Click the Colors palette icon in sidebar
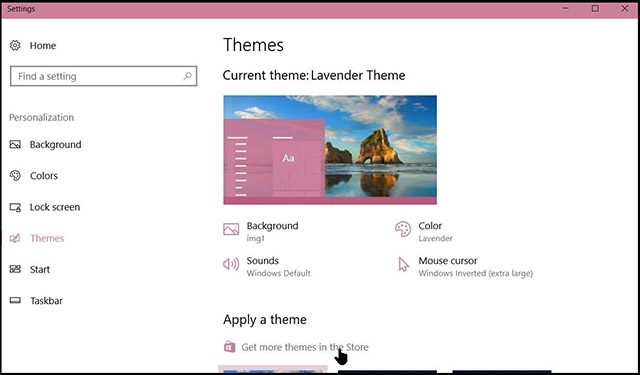 (15, 175)
